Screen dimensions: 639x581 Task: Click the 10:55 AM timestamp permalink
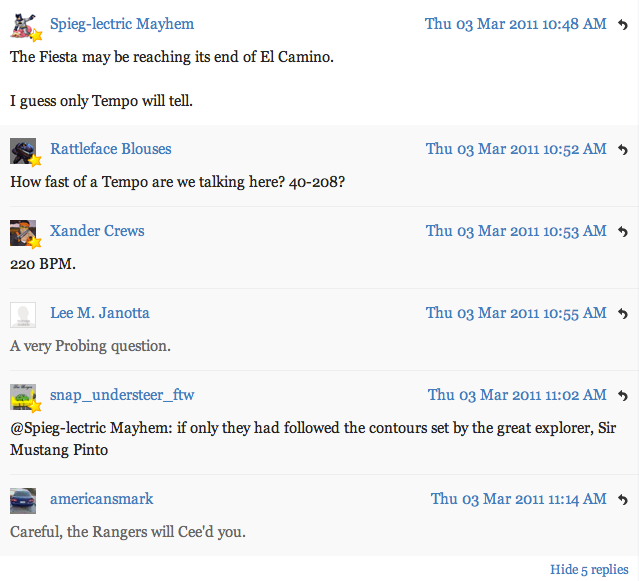pos(516,313)
